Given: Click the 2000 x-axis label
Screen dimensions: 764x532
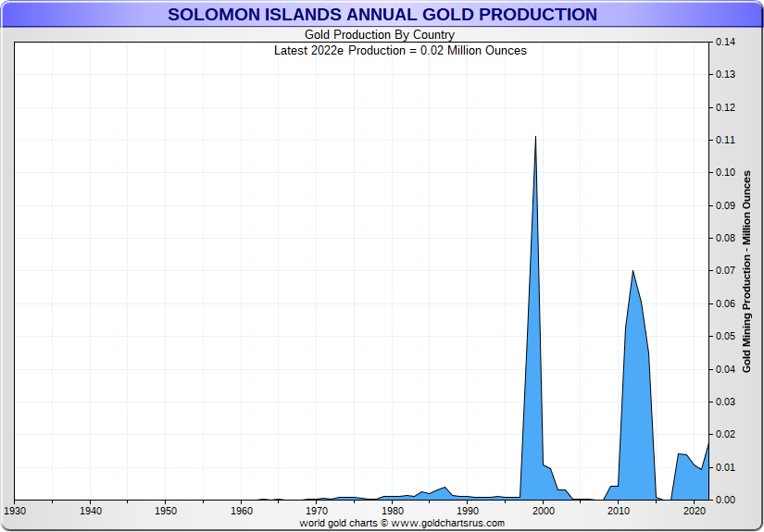Looking at the screenshot, I should pyautogui.click(x=544, y=511).
